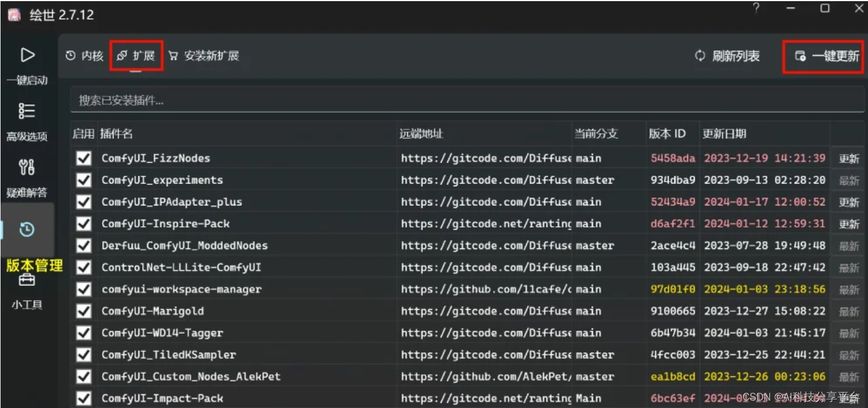Click master branch of Derfuu_ComfyUI_ModdedNodes
Image resolution: width=868 pixels, height=408 pixels.
pos(595,246)
